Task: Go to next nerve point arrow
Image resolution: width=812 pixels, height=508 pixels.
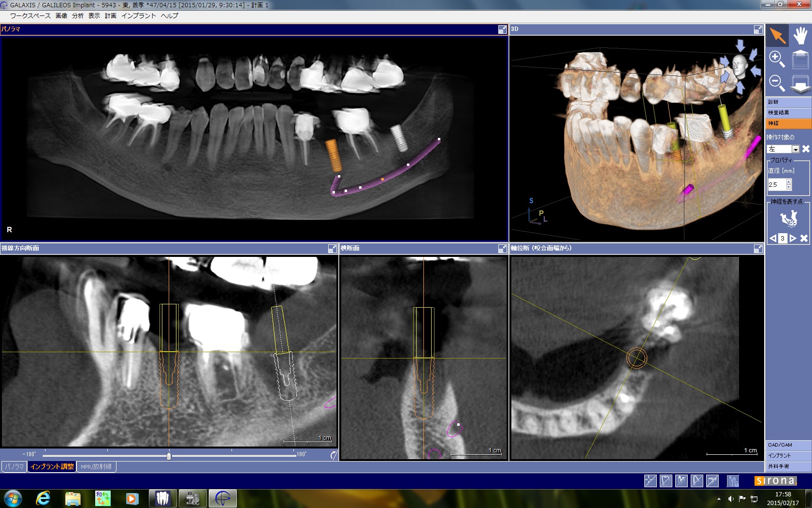Action: tap(793, 239)
